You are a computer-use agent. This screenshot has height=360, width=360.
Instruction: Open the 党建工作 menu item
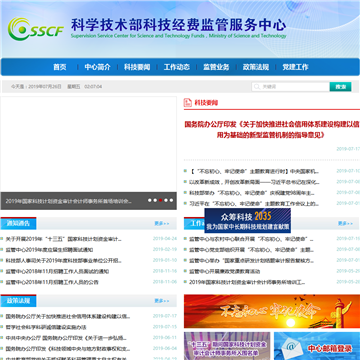(295, 67)
